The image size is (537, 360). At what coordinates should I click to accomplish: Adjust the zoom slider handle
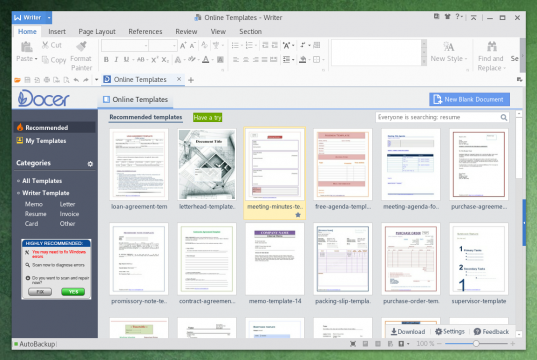pos(476,343)
